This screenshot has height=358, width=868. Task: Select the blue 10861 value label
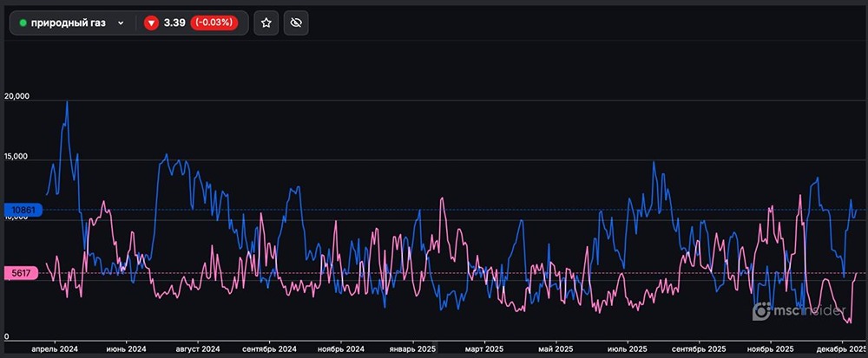(20, 210)
